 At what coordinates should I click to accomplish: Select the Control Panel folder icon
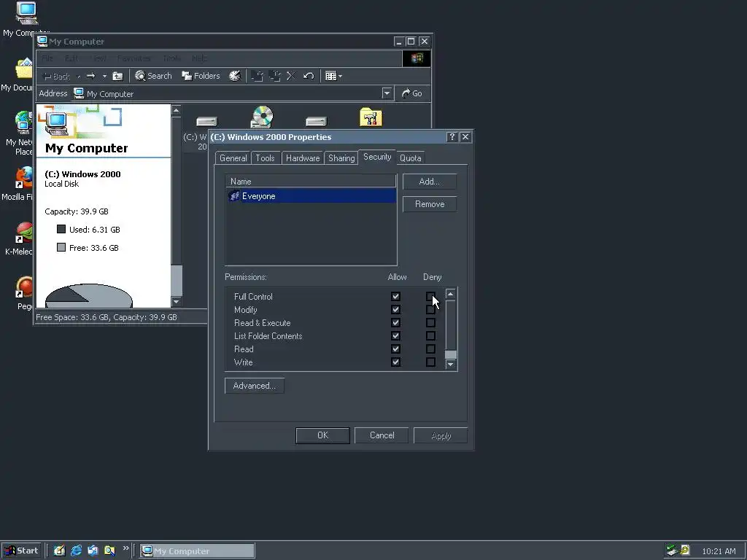[371, 117]
